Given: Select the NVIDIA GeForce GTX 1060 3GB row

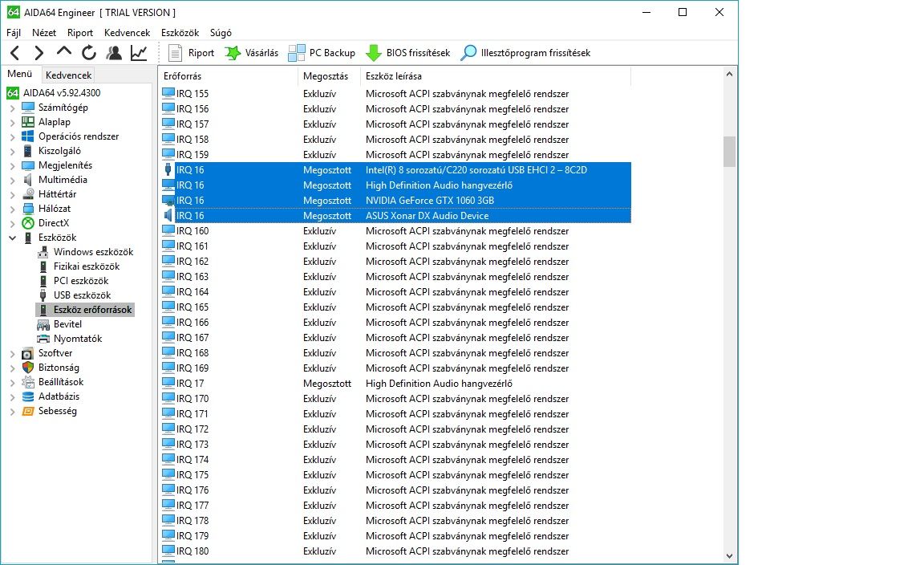Looking at the screenshot, I should pyautogui.click(x=395, y=201).
